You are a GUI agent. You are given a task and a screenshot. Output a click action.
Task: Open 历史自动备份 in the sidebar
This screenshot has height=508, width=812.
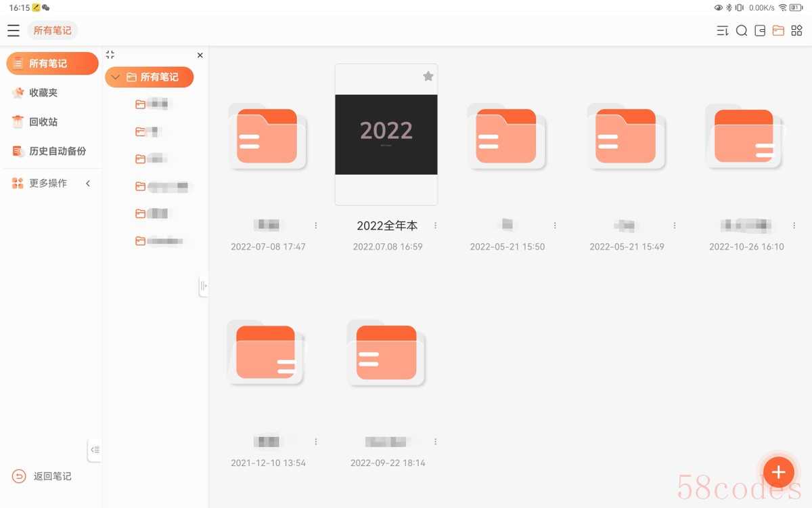click(x=58, y=151)
